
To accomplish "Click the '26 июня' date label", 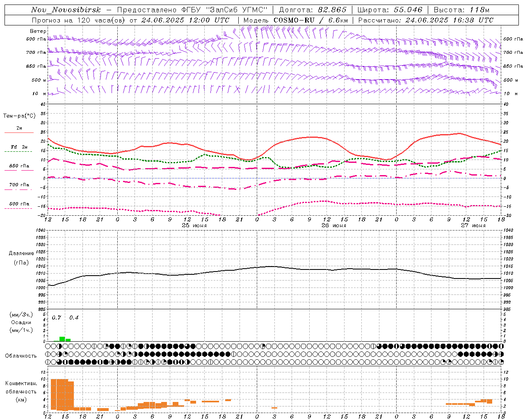I will coord(334,226).
